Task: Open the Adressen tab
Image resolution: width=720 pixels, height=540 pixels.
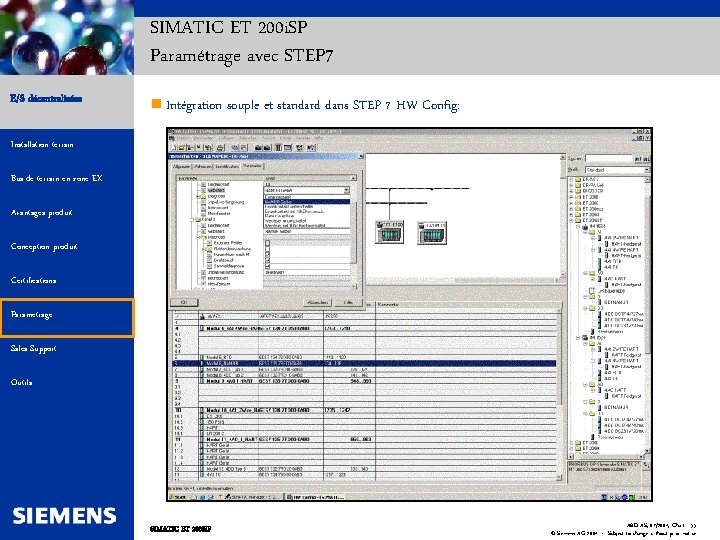Action: 202,167
